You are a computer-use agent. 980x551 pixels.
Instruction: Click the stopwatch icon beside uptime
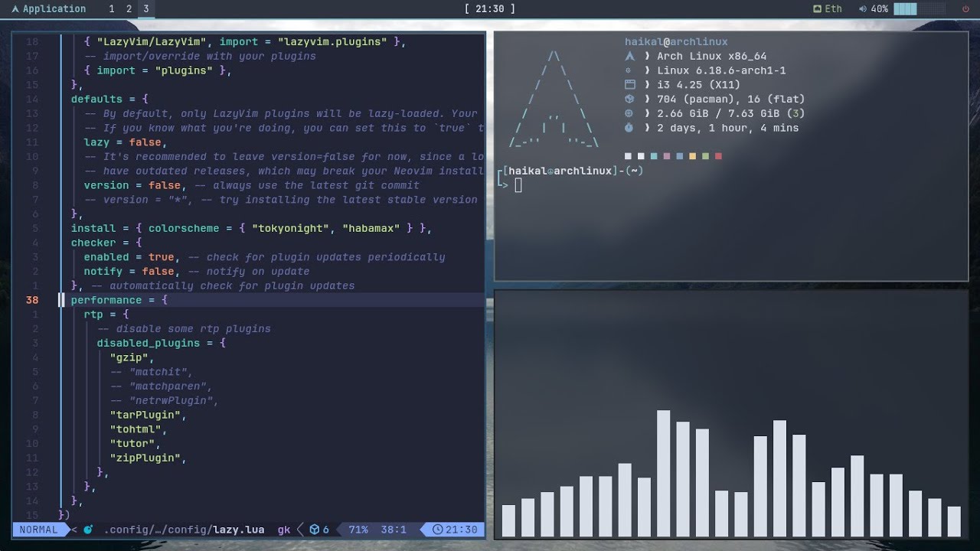629,128
